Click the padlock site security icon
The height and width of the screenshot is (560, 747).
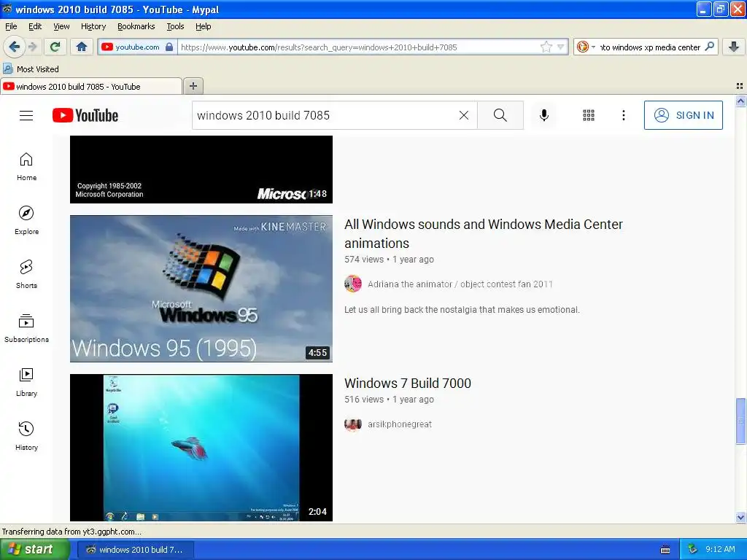coord(169,47)
